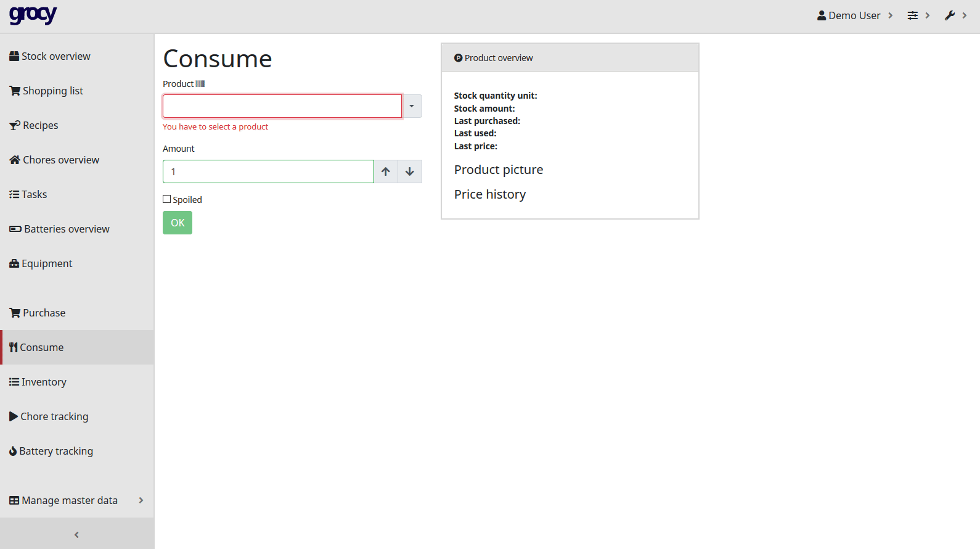This screenshot has height=549, width=980.
Task: Increase amount with the up arrow
Action: [386, 171]
